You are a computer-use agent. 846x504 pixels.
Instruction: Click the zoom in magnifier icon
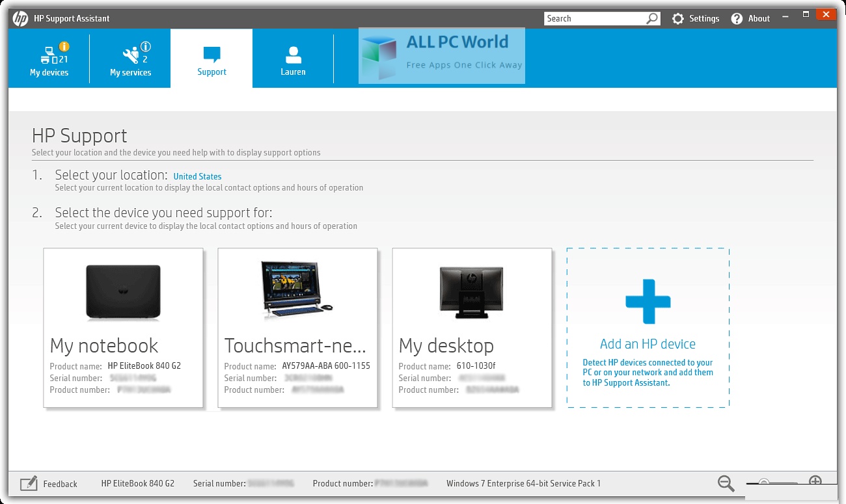pos(815,482)
